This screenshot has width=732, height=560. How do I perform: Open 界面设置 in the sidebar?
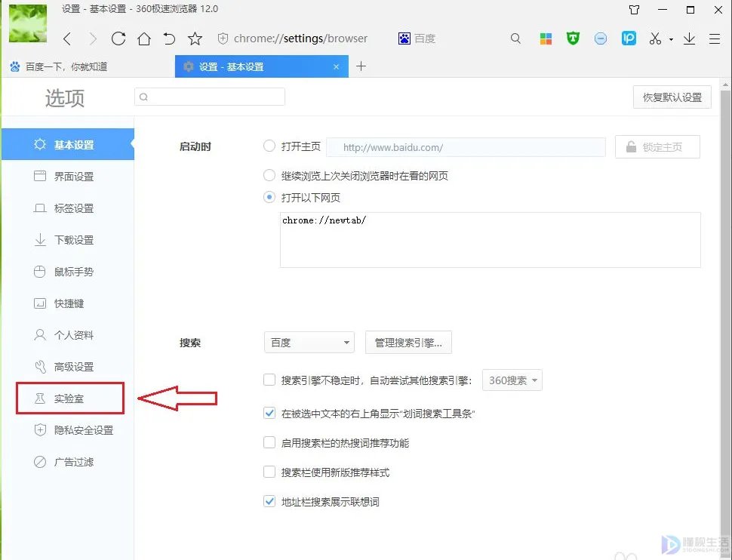pyautogui.click(x=68, y=177)
